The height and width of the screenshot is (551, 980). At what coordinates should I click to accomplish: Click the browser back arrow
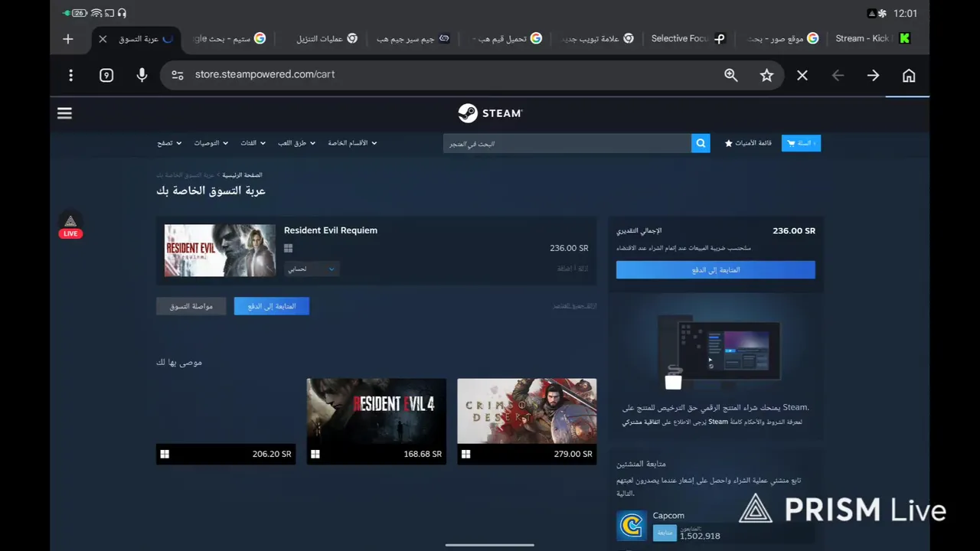838,75
